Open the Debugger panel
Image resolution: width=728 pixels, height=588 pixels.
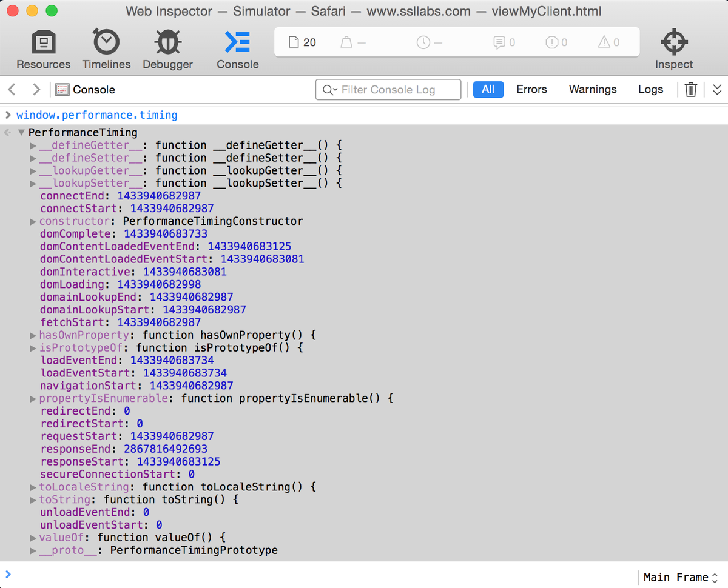coord(167,50)
